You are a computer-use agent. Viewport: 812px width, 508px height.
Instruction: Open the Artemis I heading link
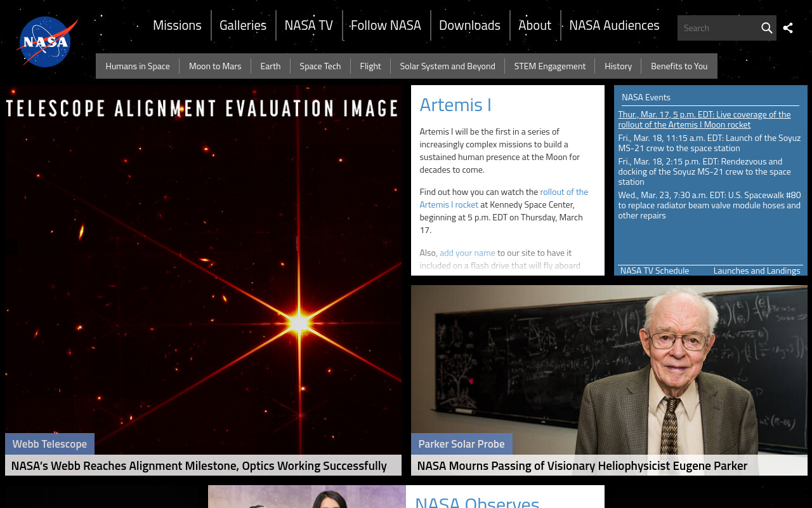pos(455,105)
